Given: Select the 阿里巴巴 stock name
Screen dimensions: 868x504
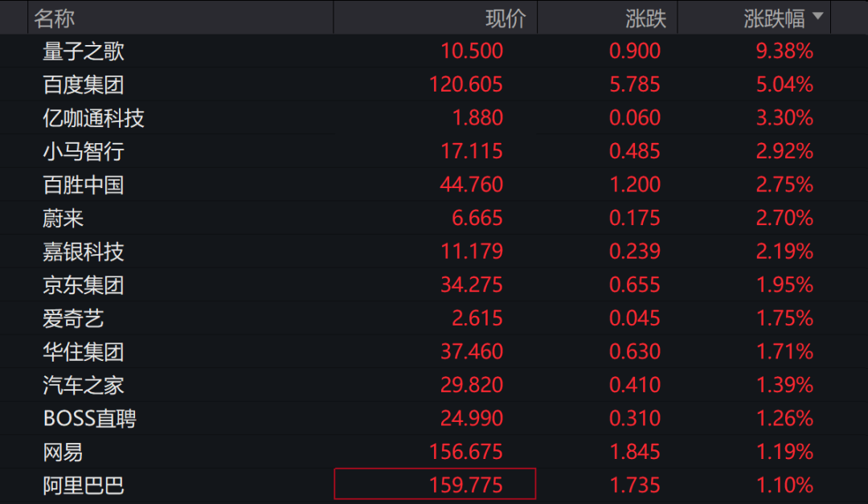Looking at the screenshot, I should [84, 486].
